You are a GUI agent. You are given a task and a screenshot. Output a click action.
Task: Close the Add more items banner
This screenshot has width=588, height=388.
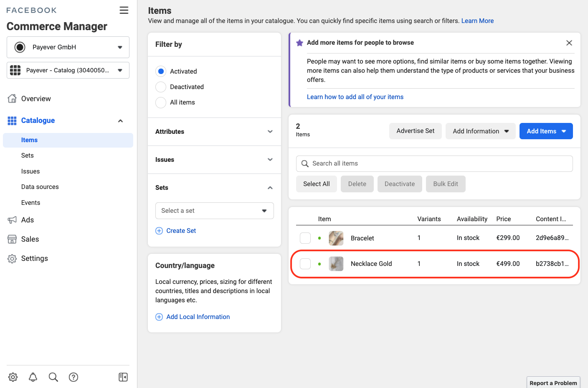click(569, 43)
